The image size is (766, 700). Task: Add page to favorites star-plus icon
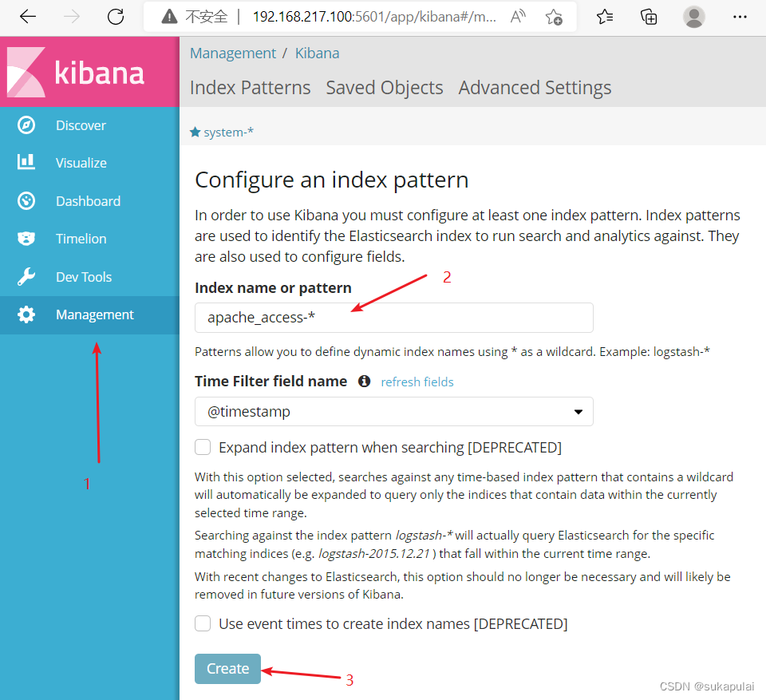click(x=554, y=17)
